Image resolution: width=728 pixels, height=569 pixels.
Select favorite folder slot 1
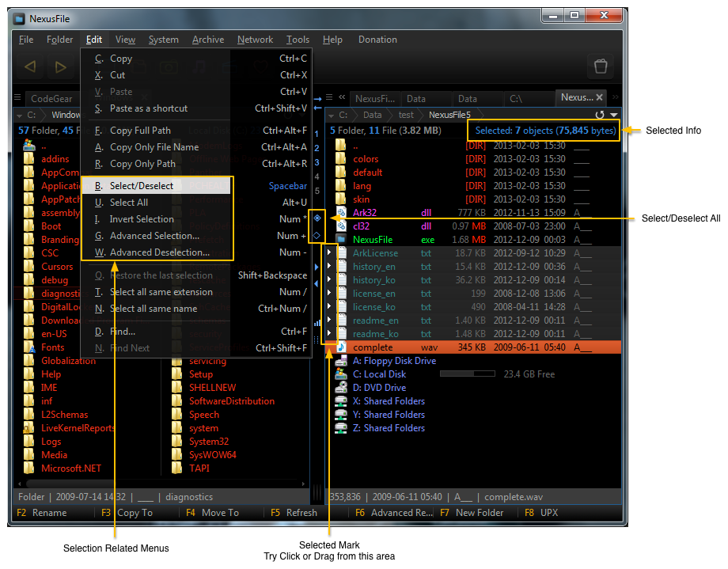[x=317, y=135]
